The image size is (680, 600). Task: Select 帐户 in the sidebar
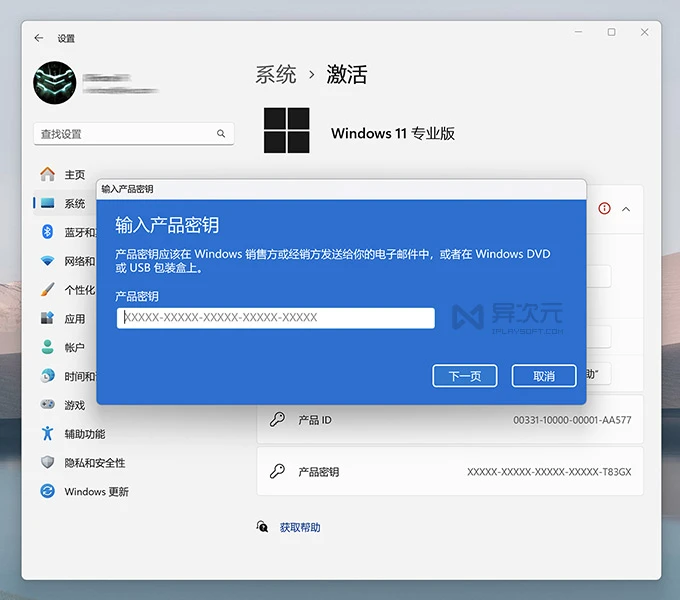(75, 347)
